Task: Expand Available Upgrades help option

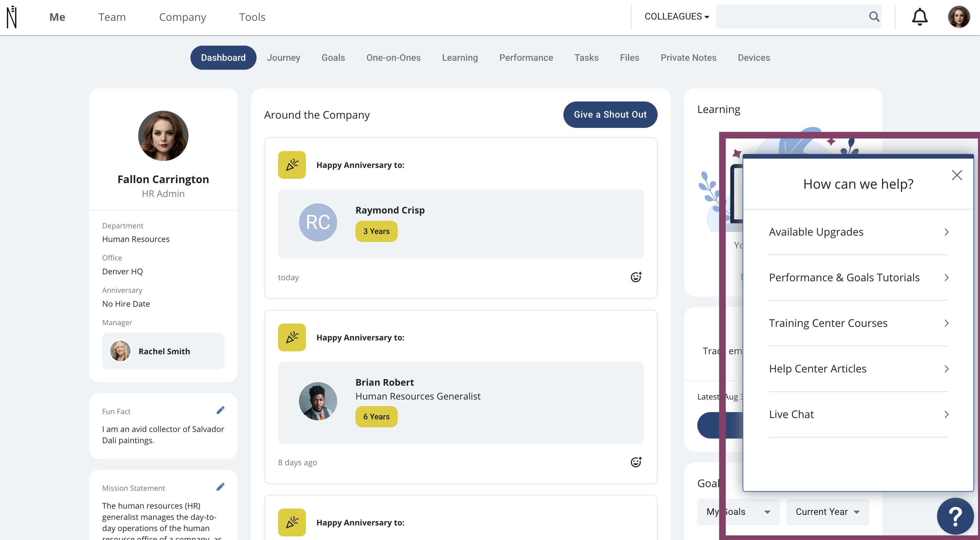Action: (x=858, y=232)
